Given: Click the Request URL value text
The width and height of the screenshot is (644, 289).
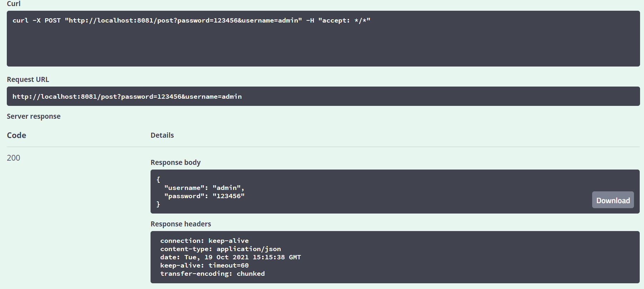Looking at the screenshot, I should [x=127, y=97].
